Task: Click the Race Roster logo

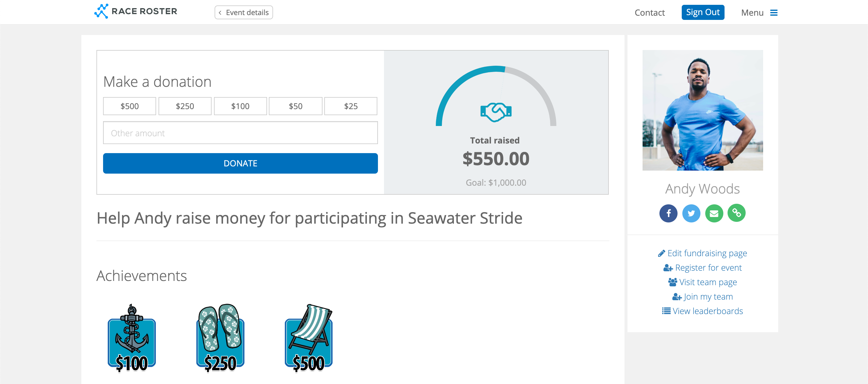Action: [135, 11]
